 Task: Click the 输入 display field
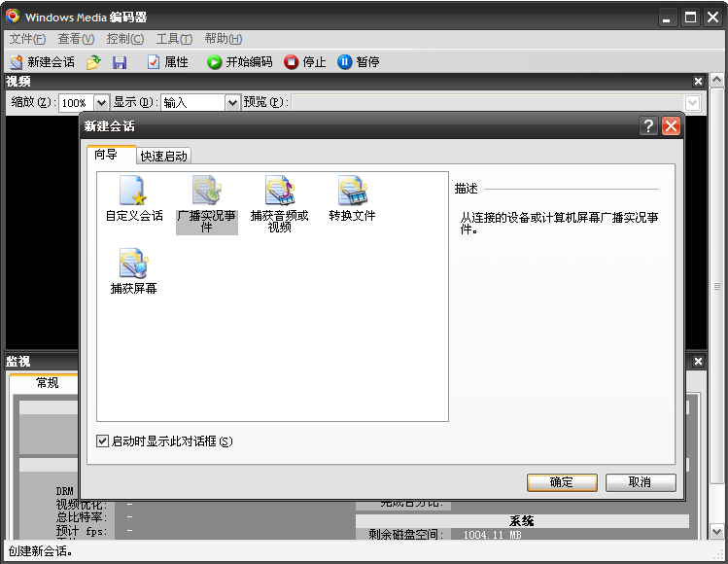pyautogui.click(x=193, y=103)
